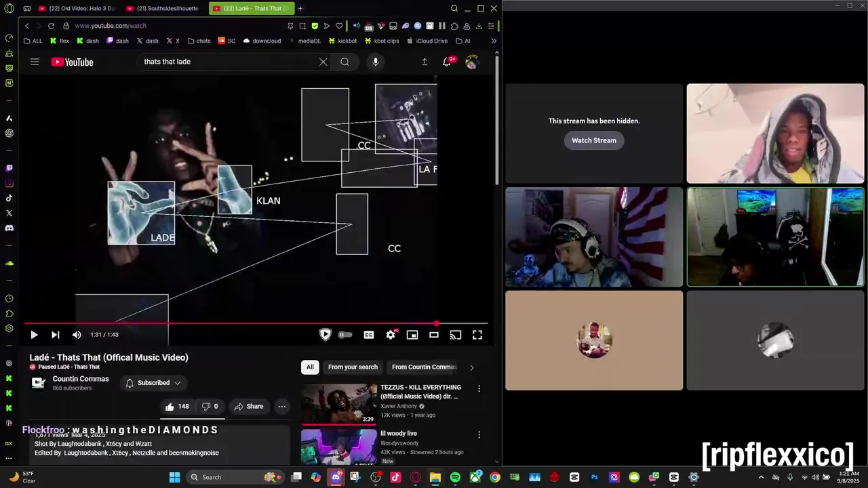Screen dimensions: 868x488
Task: Switch to Southsidesilhouette browser tab
Action: (x=163, y=8)
